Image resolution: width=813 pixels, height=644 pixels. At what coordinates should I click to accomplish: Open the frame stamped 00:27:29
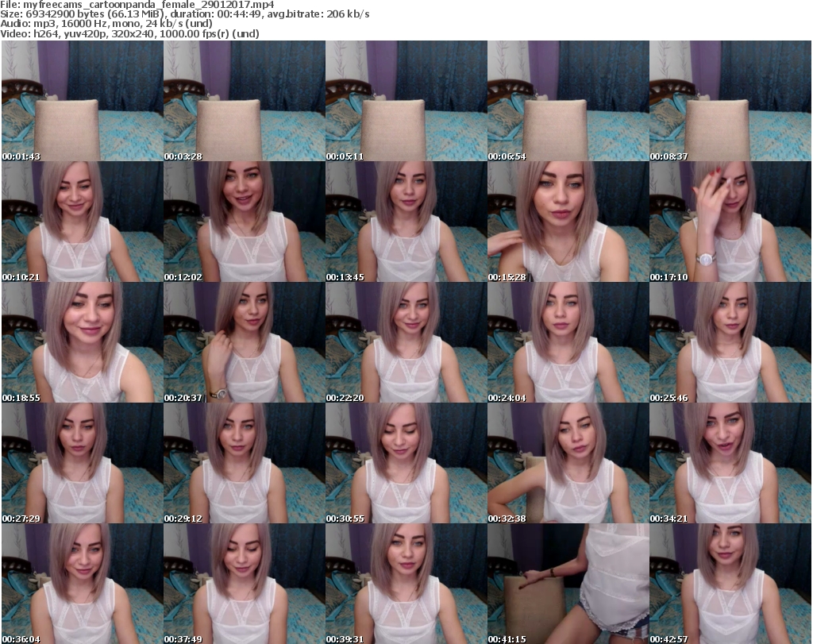(83, 463)
